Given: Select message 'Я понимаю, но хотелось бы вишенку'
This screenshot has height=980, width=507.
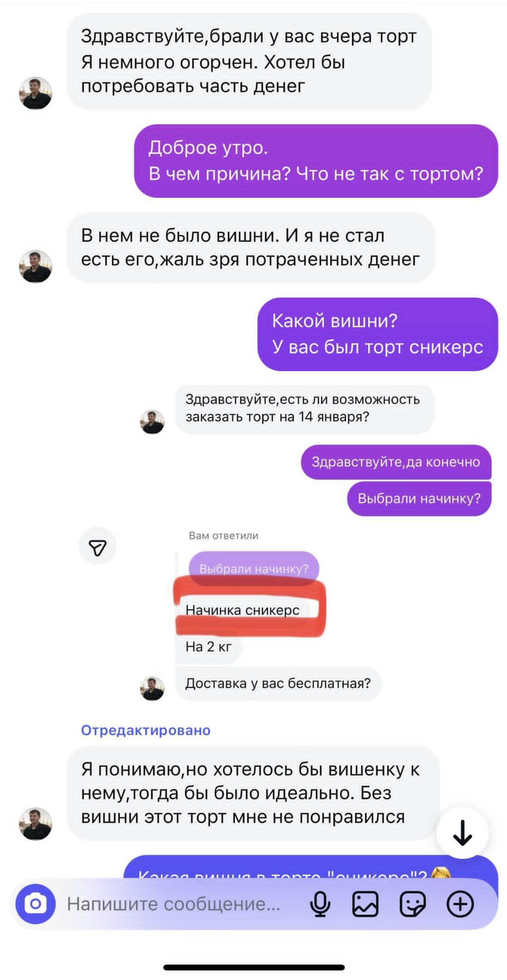Looking at the screenshot, I should tap(253, 794).
